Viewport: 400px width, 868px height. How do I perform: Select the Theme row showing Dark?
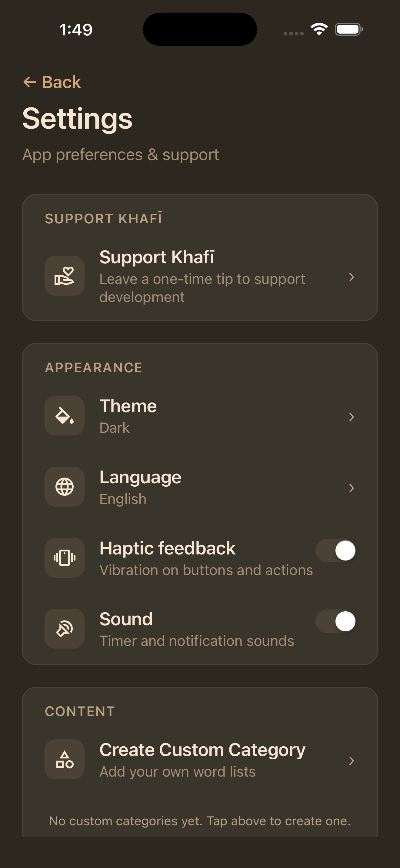coord(200,416)
